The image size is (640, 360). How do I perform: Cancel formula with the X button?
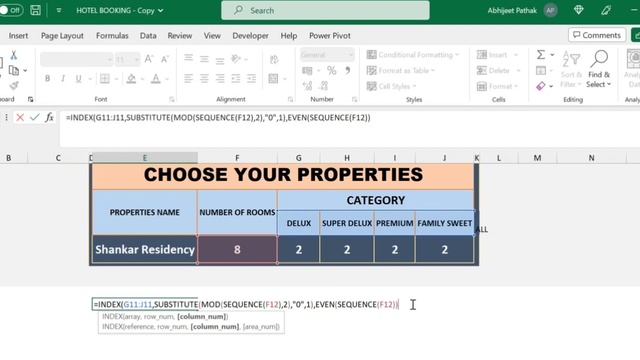20,118
